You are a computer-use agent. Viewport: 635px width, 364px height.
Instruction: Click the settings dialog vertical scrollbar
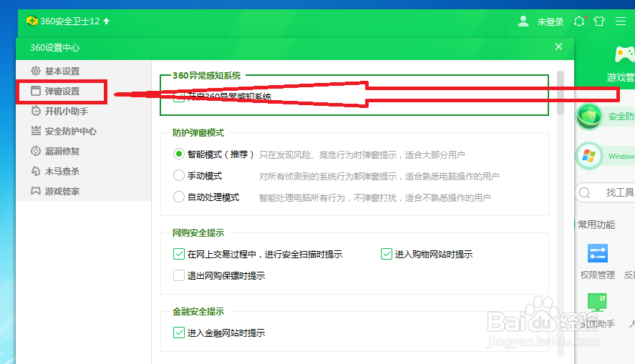point(561,93)
